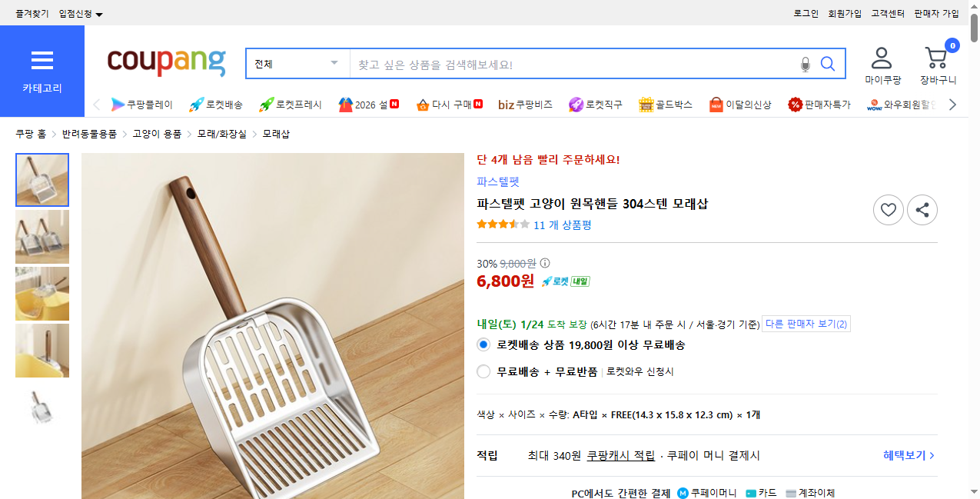Viewport: 980px width, 499px height.
Task: Click the magnifying glass search icon
Action: (x=828, y=64)
